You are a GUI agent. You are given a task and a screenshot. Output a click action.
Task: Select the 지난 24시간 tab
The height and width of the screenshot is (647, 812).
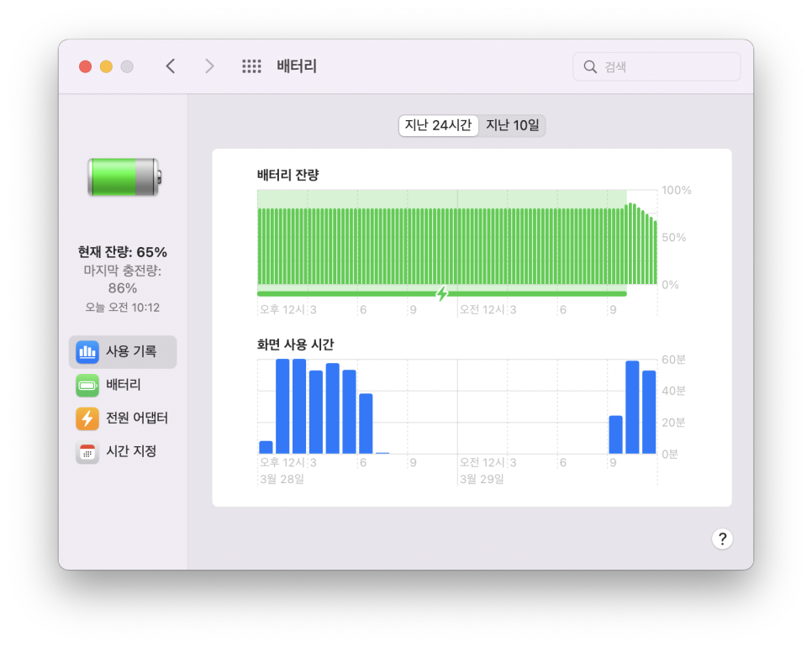click(x=438, y=125)
